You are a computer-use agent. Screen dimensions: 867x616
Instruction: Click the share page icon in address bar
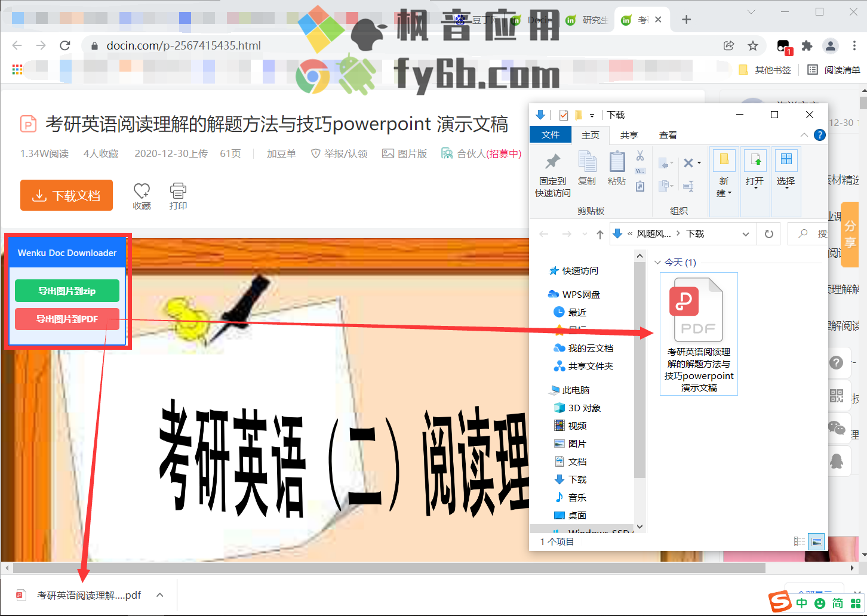coord(728,45)
